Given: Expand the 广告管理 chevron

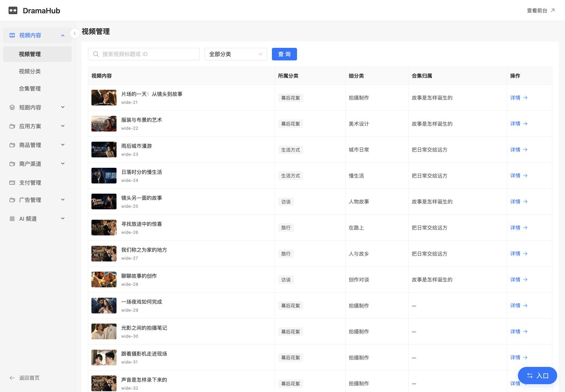Looking at the screenshot, I should click(63, 200).
